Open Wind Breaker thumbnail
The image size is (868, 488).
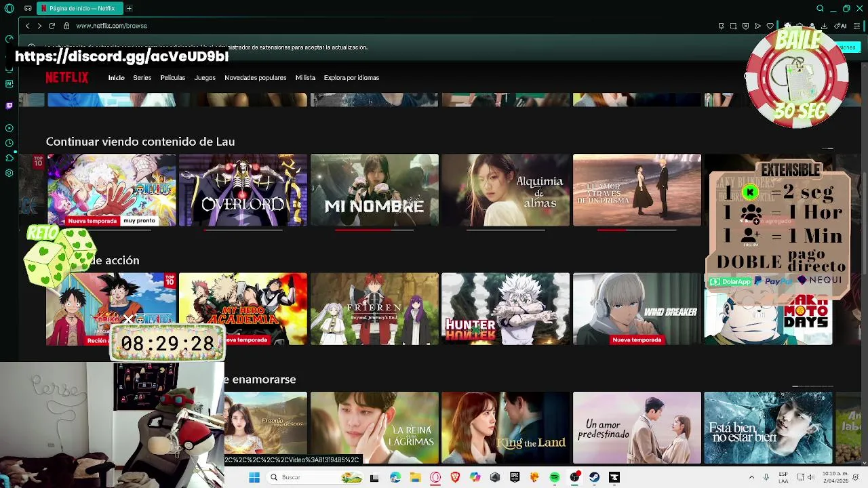637,308
